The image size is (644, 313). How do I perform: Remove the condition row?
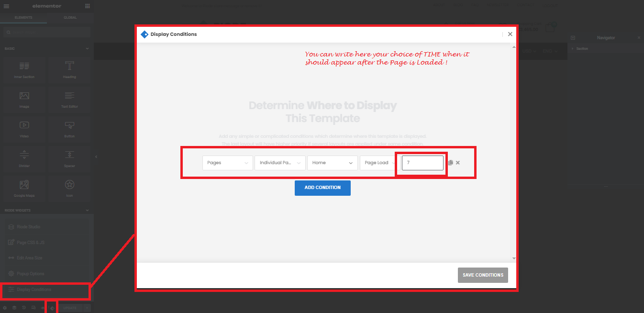pos(458,163)
